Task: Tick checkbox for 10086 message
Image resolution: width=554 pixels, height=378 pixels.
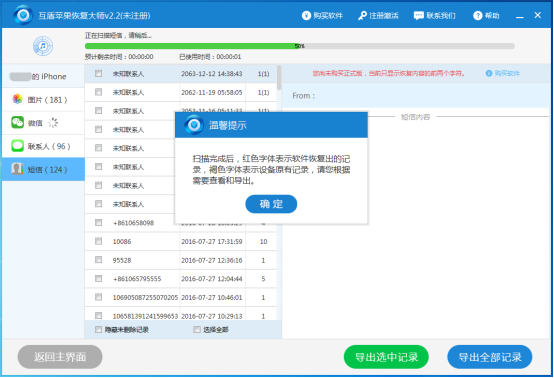Action: pos(99,241)
